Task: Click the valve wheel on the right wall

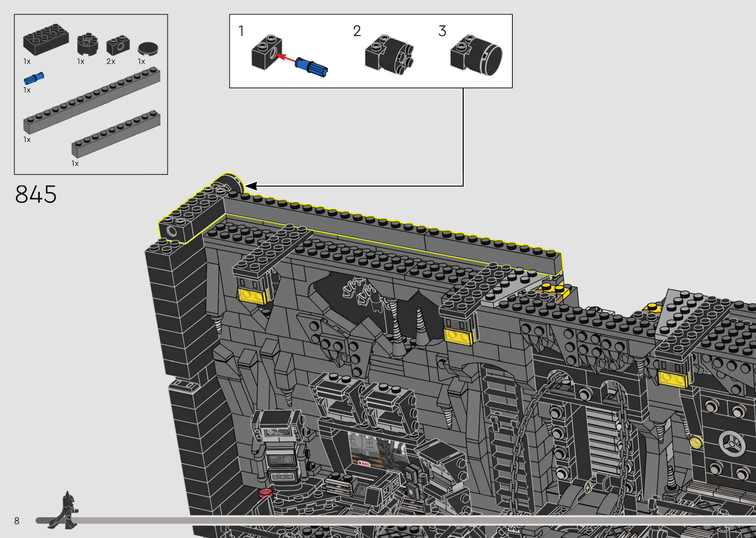Action: coord(732,443)
